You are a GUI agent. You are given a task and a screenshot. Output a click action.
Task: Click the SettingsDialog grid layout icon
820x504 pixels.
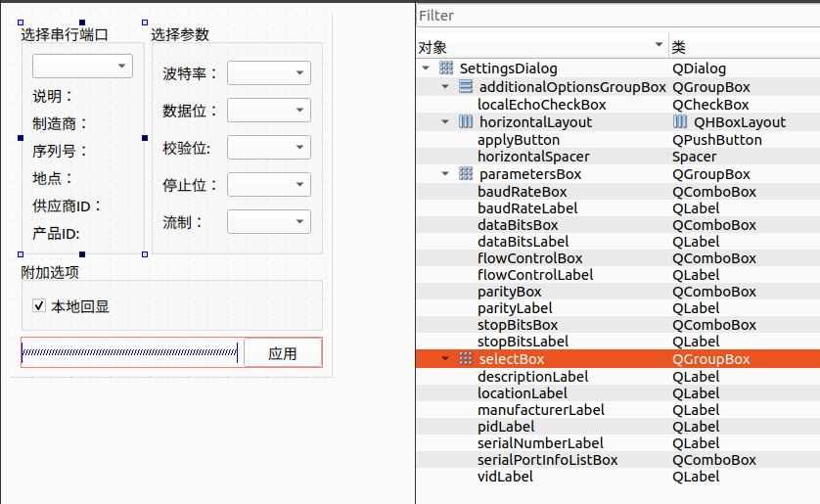click(446, 68)
